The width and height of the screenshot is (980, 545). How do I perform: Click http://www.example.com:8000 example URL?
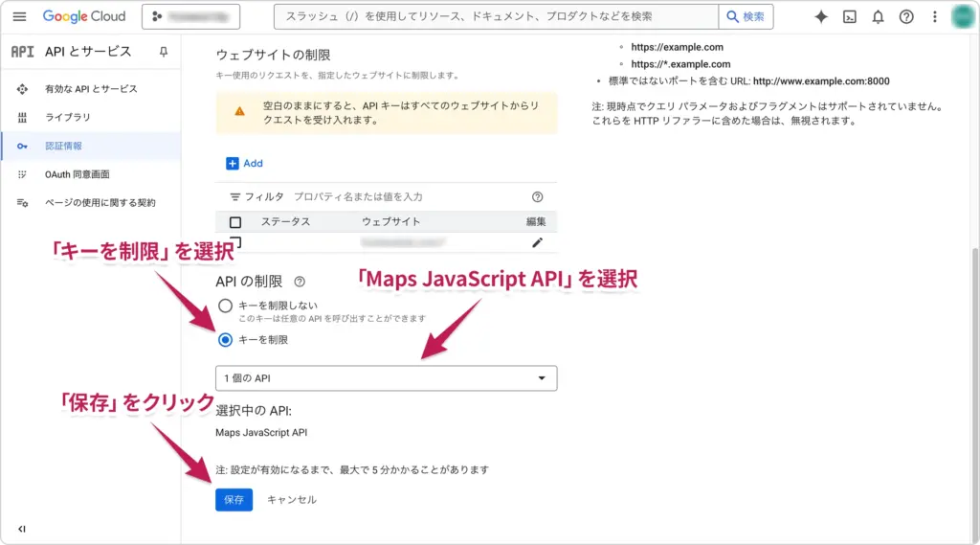tap(821, 81)
